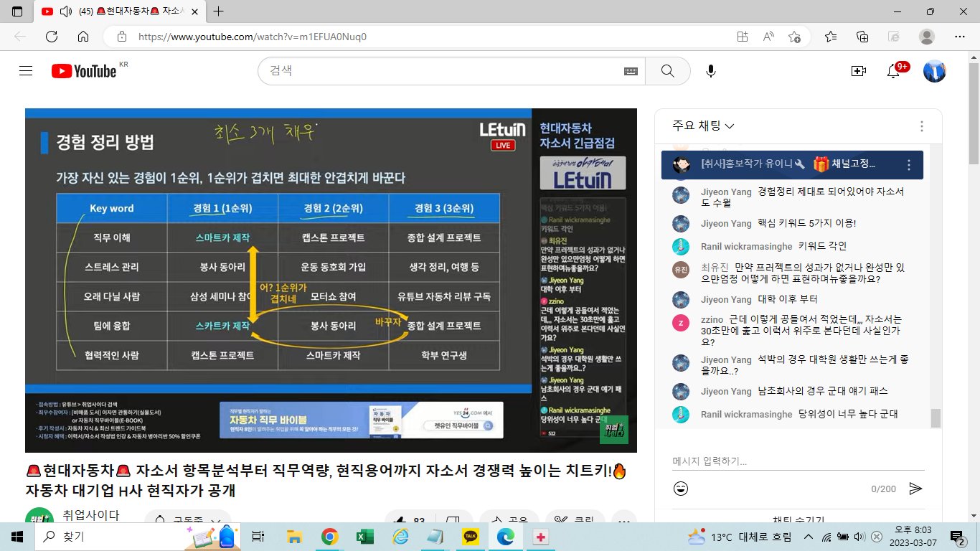Screen dimensions: 980x551
Task: Open the 취업사이다 channel link
Action: pos(90,515)
